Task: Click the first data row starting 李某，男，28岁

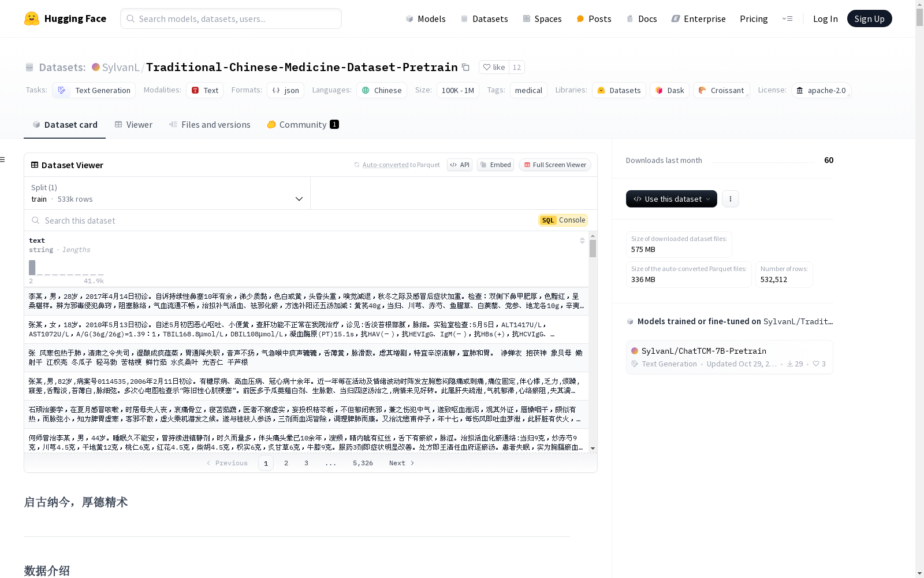Action: pyautogui.click(x=306, y=301)
